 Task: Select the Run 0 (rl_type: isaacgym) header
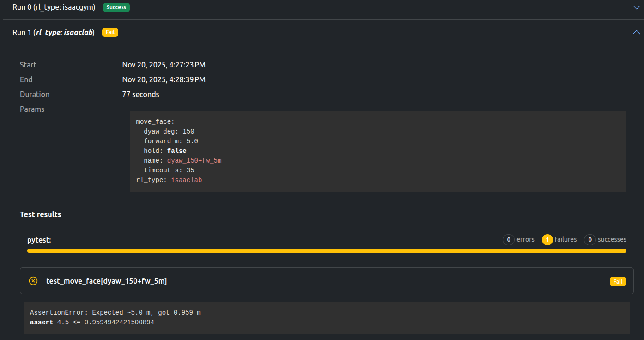coord(54,7)
